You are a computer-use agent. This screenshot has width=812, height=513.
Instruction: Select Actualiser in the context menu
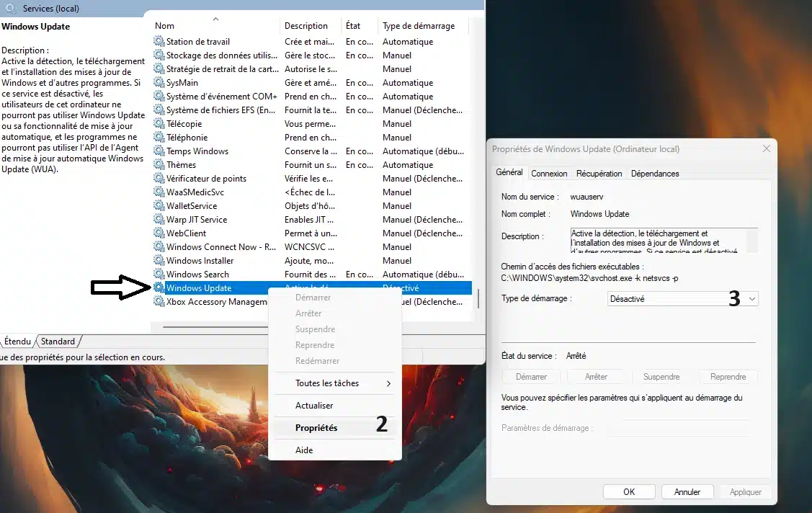[x=334, y=406]
